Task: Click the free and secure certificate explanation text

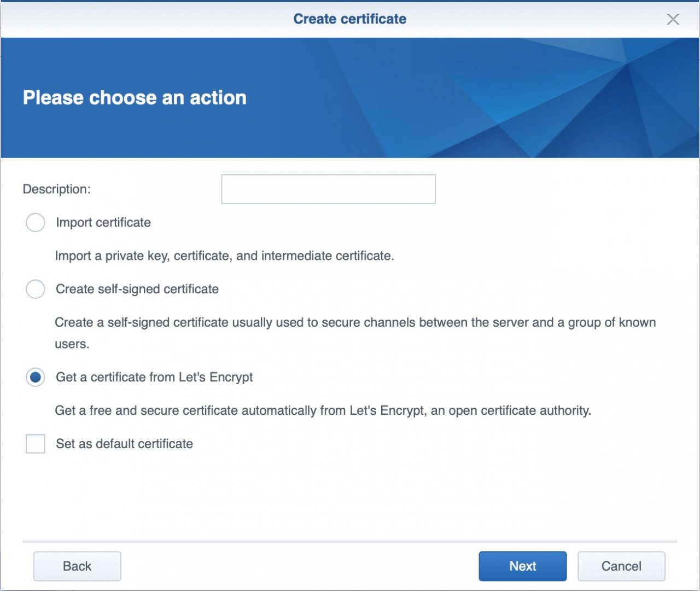Action: [x=323, y=411]
